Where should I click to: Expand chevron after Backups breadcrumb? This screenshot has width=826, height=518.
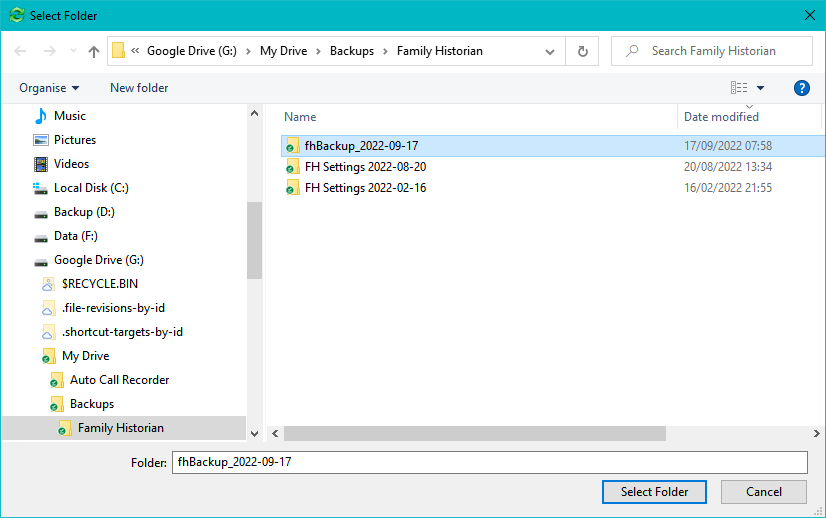[x=385, y=52]
